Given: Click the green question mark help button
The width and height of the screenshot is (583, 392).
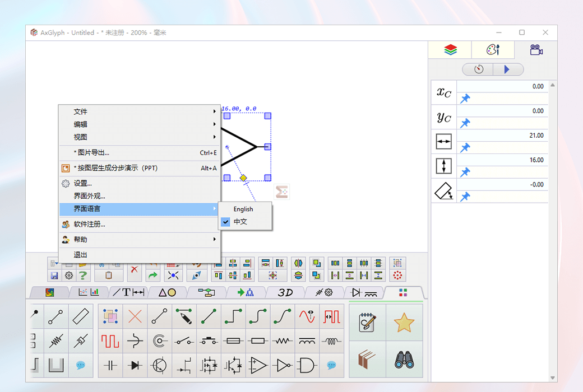Looking at the screenshot, I should pyautogui.click(x=82, y=274).
